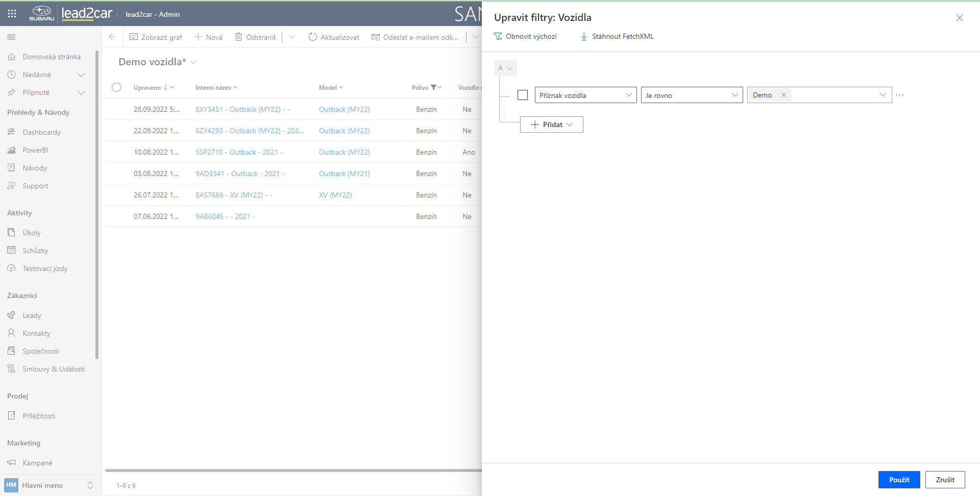Open more options ellipsis for filter row
This screenshot has height=496, width=980.
899,95
